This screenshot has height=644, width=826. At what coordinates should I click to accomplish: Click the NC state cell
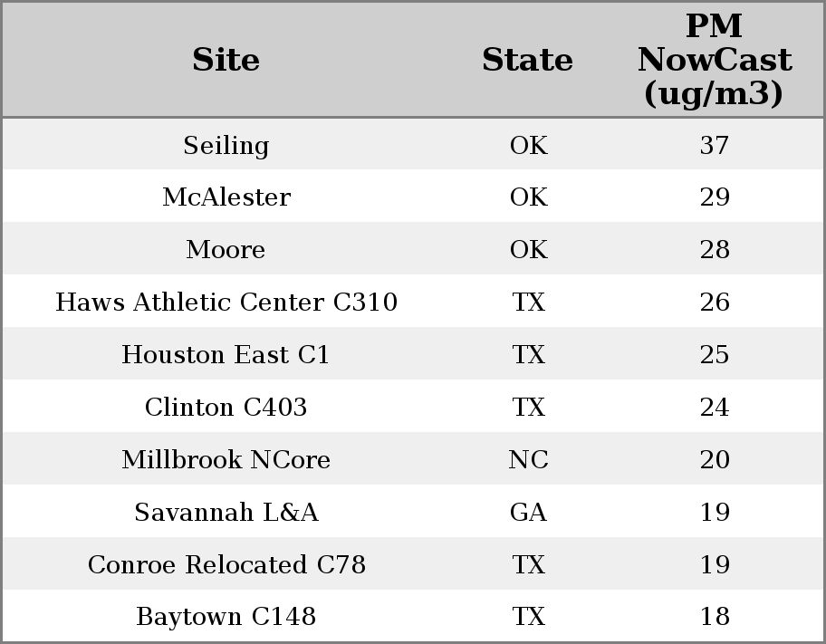[528, 459]
